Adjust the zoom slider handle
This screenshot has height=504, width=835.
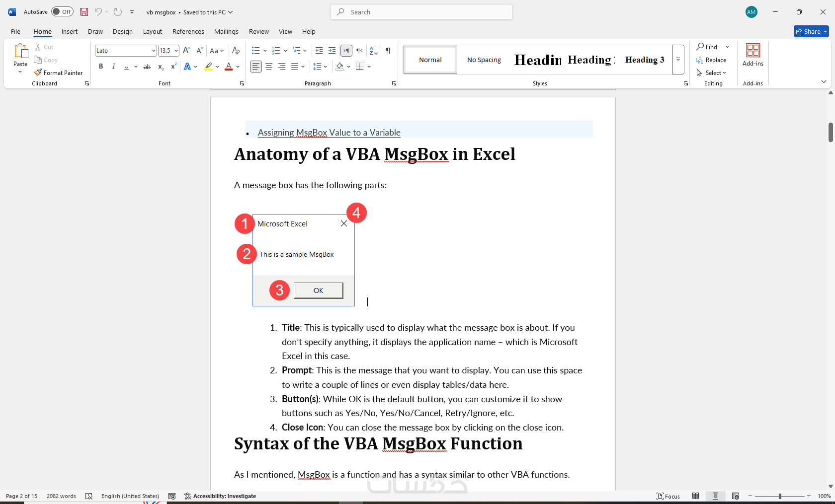point(780,496)
